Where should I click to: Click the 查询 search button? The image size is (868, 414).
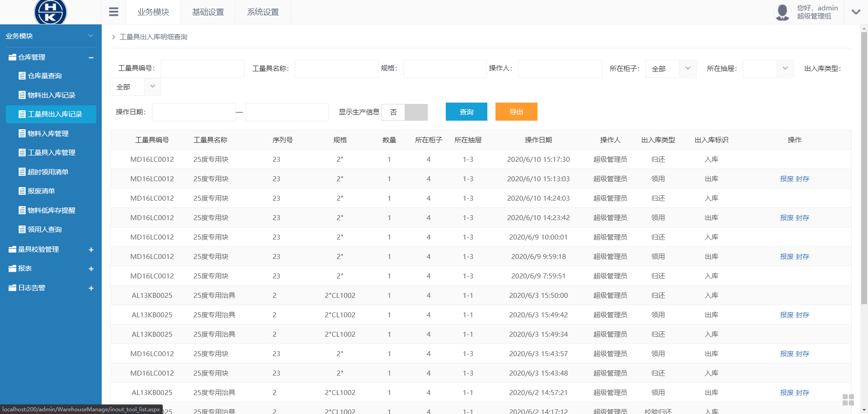[x=466, y=112]
